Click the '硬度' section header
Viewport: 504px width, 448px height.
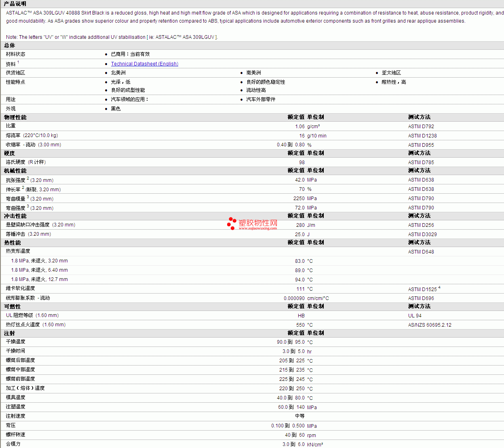10,153
